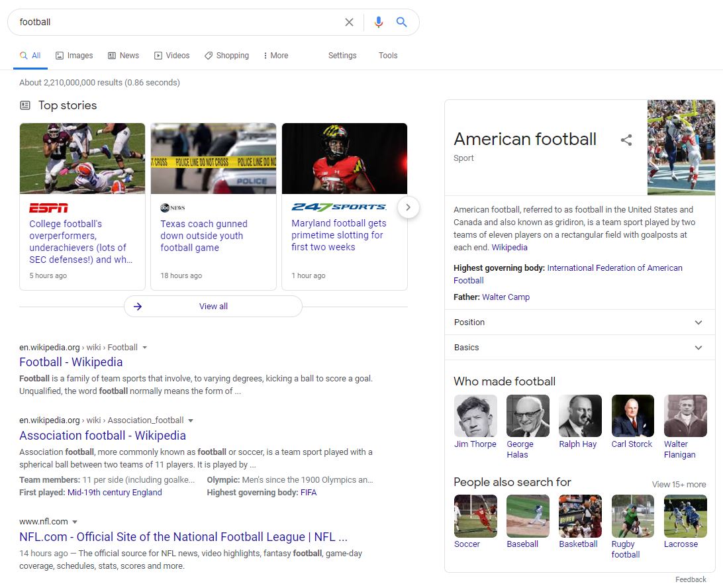Open the NFL.com official site result

[183, 537]
